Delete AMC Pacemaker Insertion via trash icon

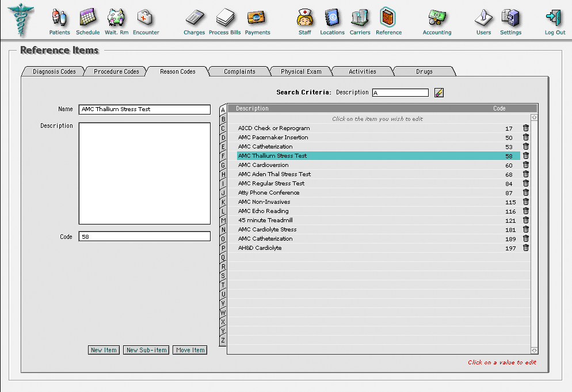click(525, 137)
